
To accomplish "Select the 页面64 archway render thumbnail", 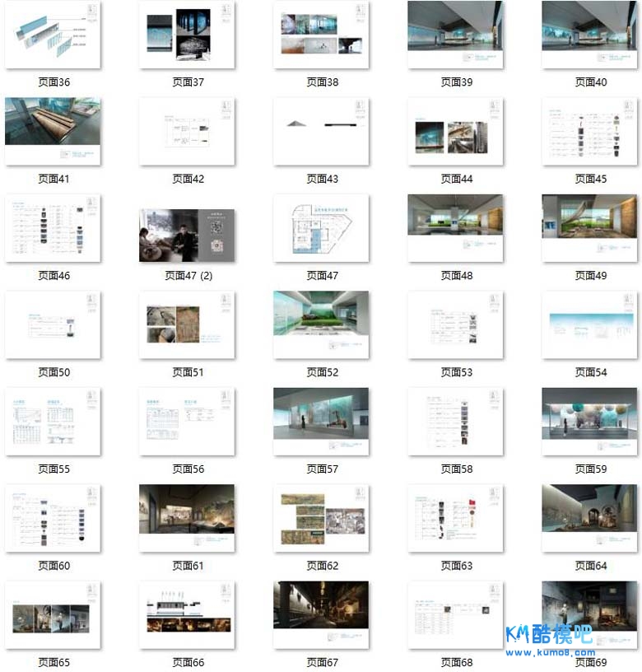I will [589, 519].
